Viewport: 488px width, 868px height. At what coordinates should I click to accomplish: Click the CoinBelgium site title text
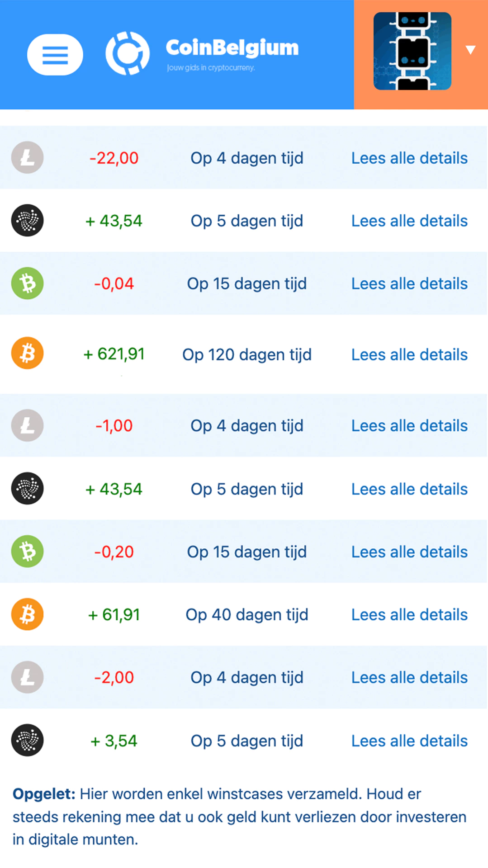pyautogui.click(x=232, y=48)
